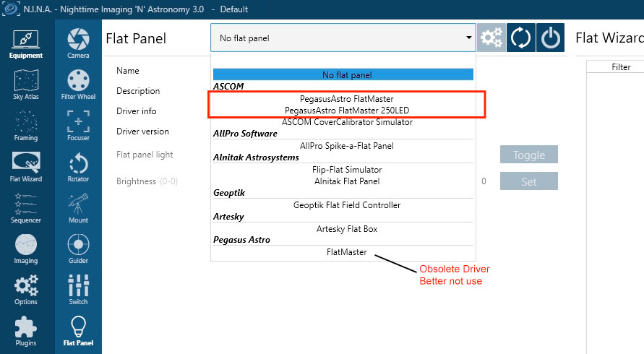Select PegasusAstro FlatMaster driver
The width and height of the screenshot is (644, 354).
(347, 98)
